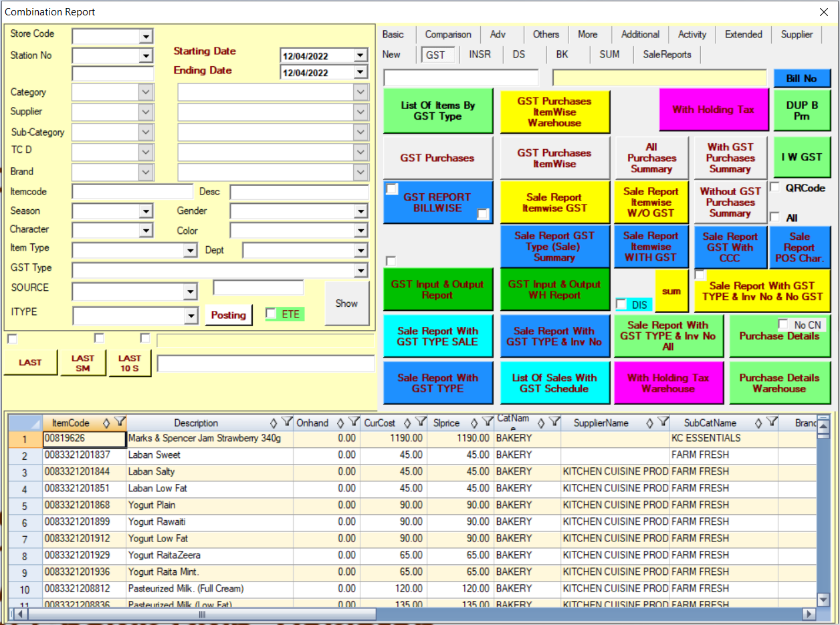Open the Starting Date picker dropdown
Viewport: 840px width, 625px height.
coord(361,55)
